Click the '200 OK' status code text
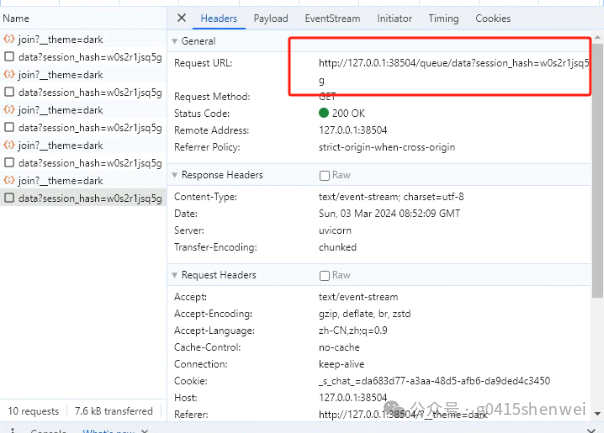This screenshot has width=604, height=433. [348, 113]
